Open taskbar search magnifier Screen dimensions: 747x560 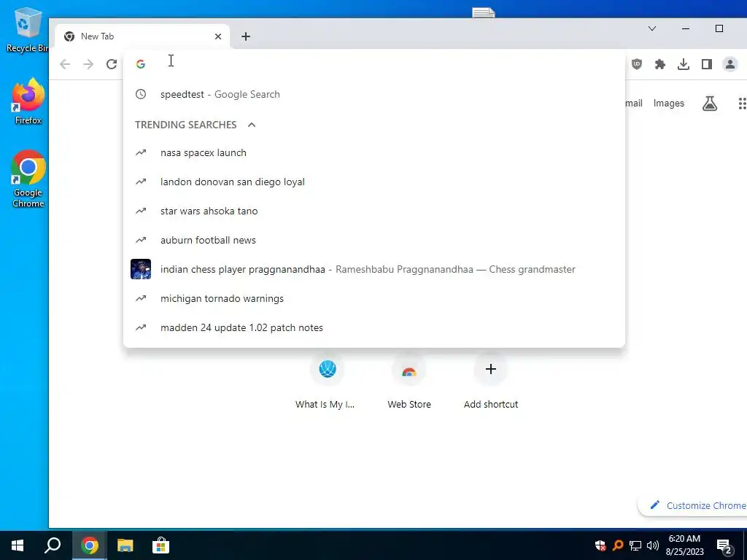[x=53, y=545]
